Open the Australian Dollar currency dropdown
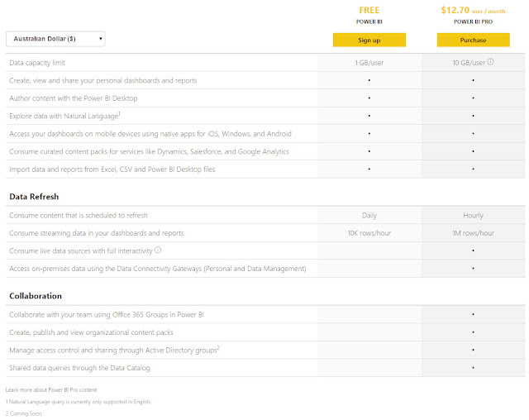The image size is (529, 420). 55,39
